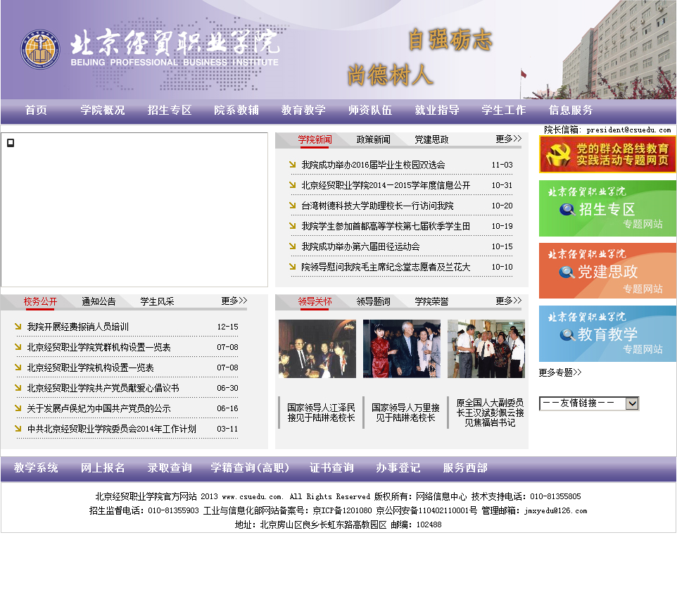Open 教育教学 in the top navigation bar
This screenshot has height=616, width=677.
click(303, 110)
